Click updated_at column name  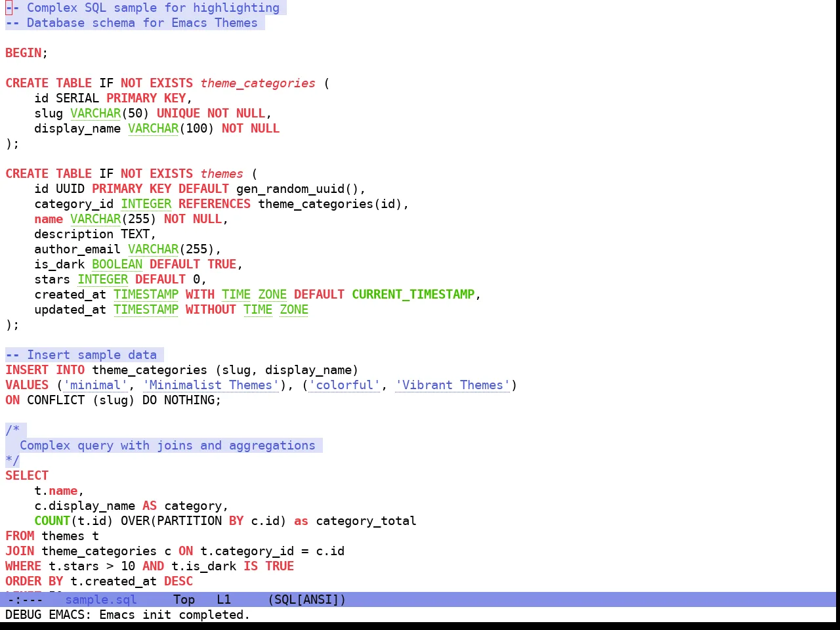[70, 310]
